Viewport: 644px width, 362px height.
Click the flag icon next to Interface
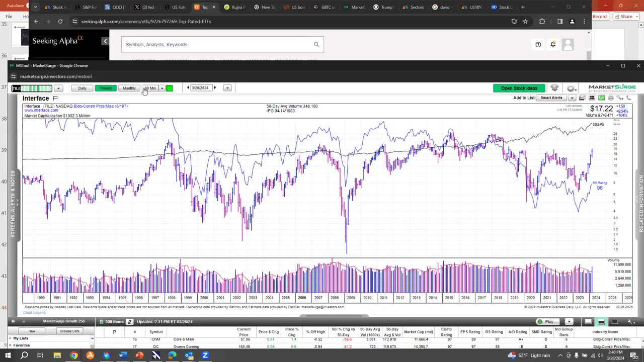(55, 98)
